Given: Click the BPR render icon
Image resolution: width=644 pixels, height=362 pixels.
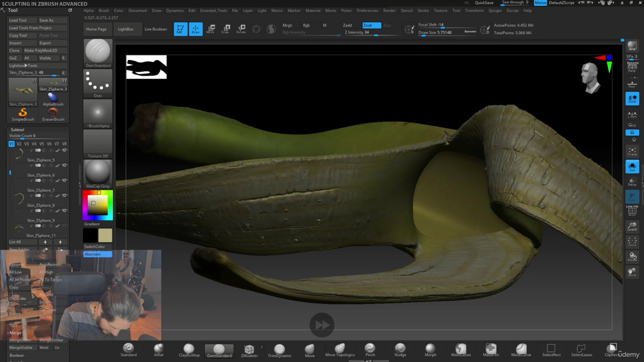Looking at the screenshot, I should [632, 46].
